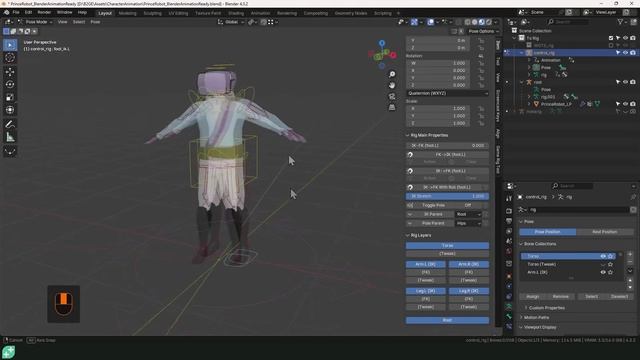The width and height of the screenshot is (640, 360).
Task: Open the Bone Constraints properties tab icon
Action: coord(509,326)
